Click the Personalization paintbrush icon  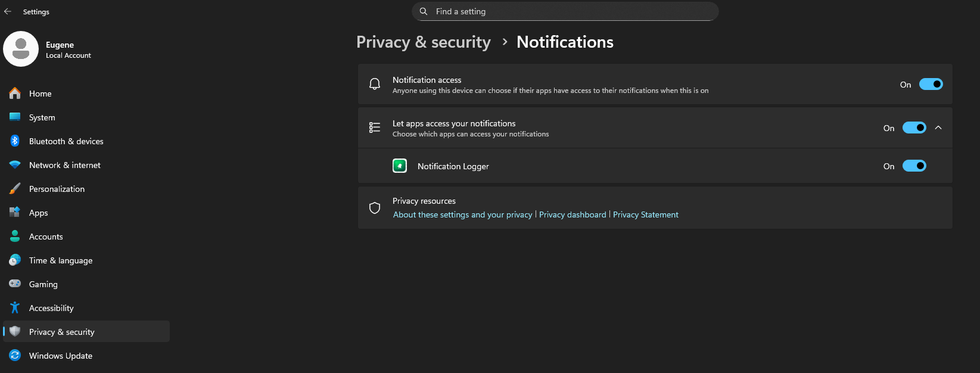[15, 189]
